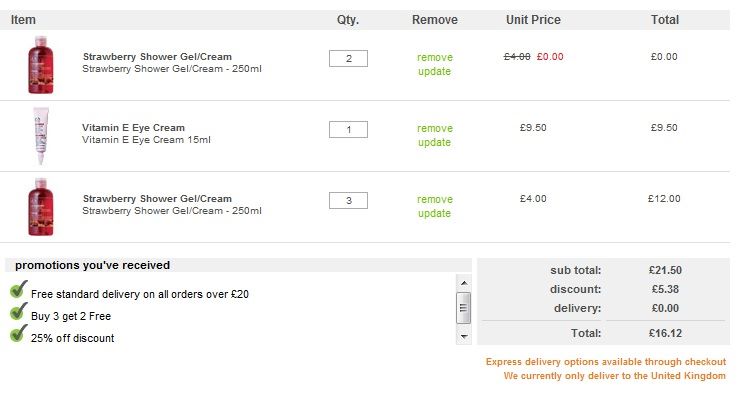
Task: Click the free standard delivery checkmark icon
Action: (17, 291)
